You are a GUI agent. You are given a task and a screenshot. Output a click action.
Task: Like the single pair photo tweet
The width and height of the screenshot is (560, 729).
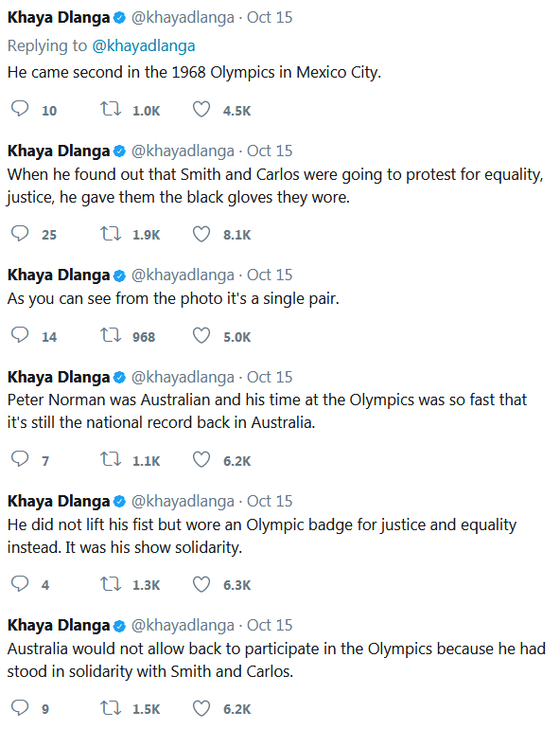point(201,336)
